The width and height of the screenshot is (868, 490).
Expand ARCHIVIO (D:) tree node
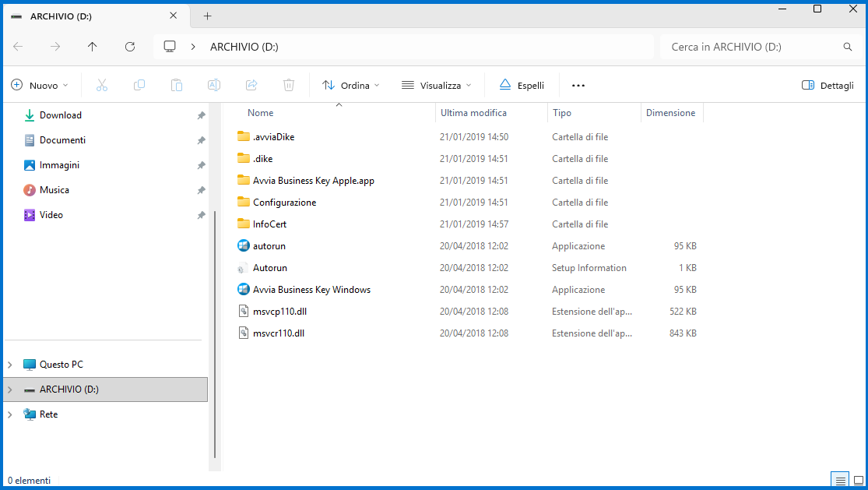pos(10,390)
